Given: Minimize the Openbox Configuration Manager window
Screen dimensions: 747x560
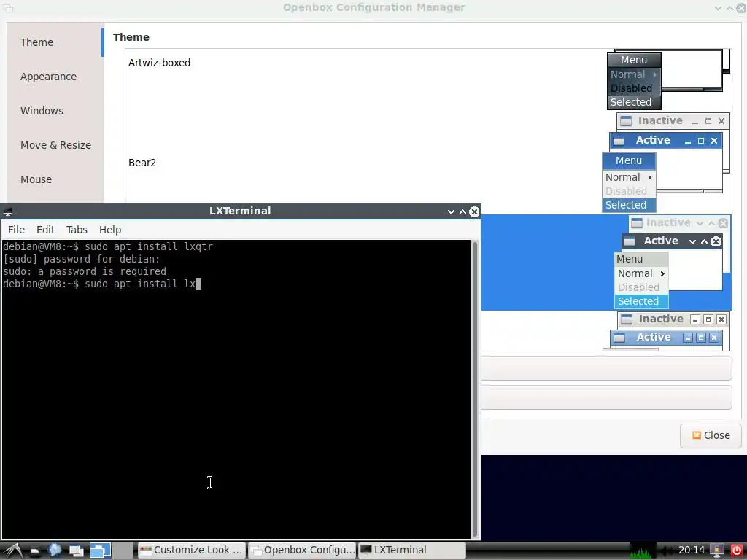Looking at the screenshot, I should click(x=718, y=8).
